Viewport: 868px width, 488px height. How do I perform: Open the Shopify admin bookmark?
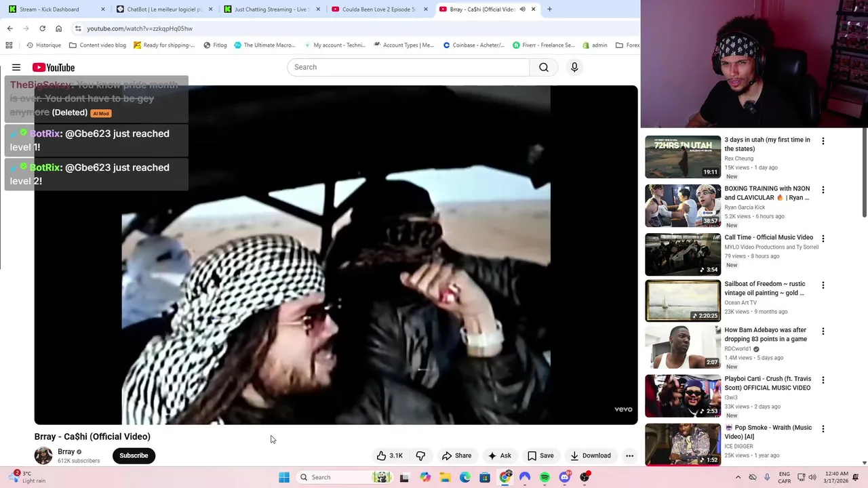click(x=595, y=45)
